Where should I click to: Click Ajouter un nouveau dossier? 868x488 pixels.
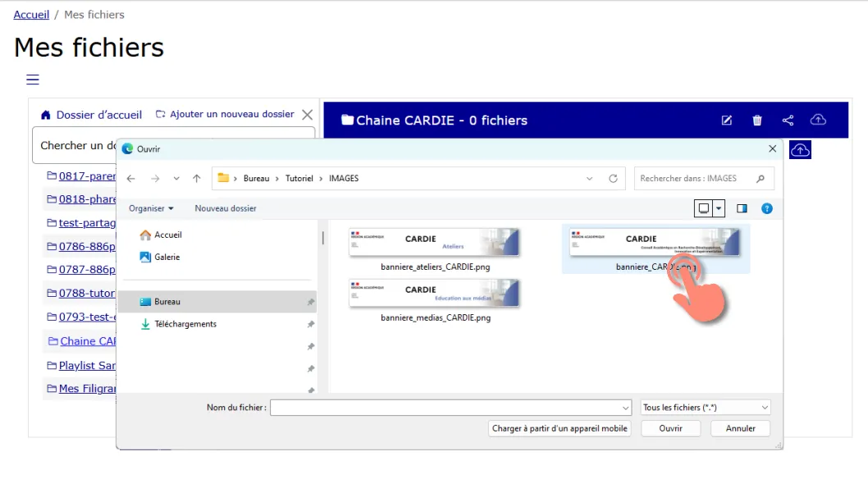(x=225, y=114)
